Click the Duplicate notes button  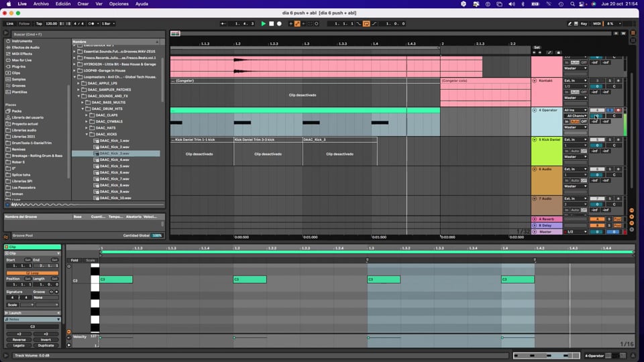(46, 346)
